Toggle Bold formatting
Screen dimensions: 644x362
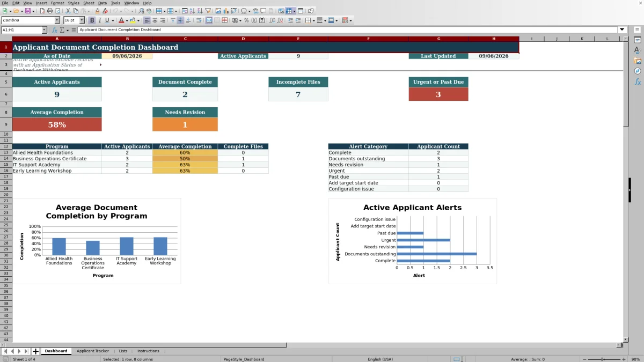(92, 20)
